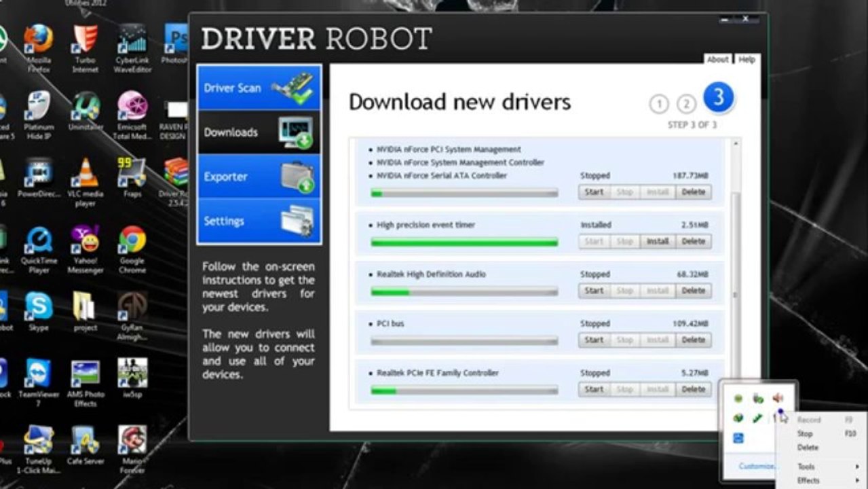This screenshot has width=868, height=489.
Task: Click the blue square tray icon
Action: [738, 438]
